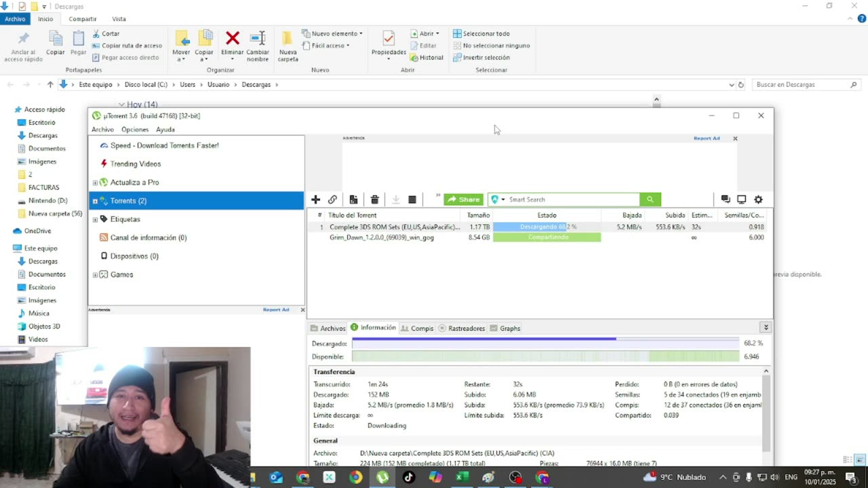Switch to the Graphs tab
Image resolution: width=868 pixels, height=488 pixels.
coord(505,328)
